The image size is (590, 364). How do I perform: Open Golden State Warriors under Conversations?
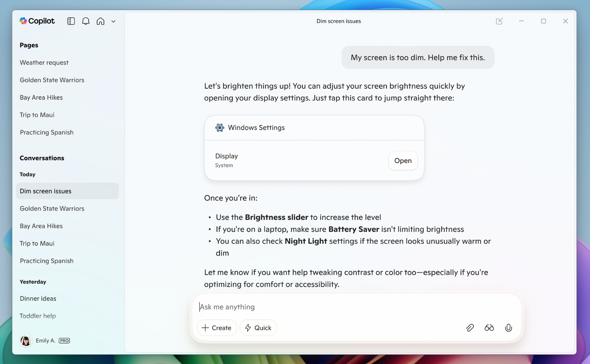pyautogui.click(x=52, y=209)
